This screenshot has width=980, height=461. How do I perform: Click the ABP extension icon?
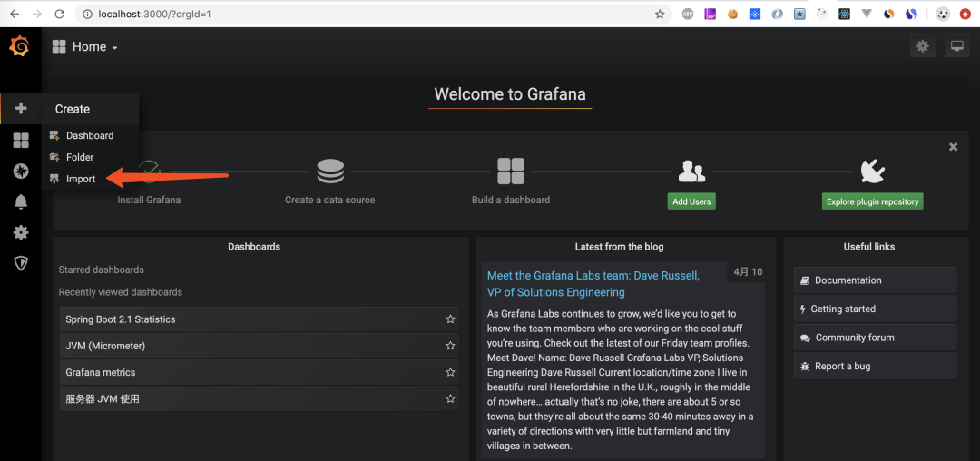click(688, 14)
